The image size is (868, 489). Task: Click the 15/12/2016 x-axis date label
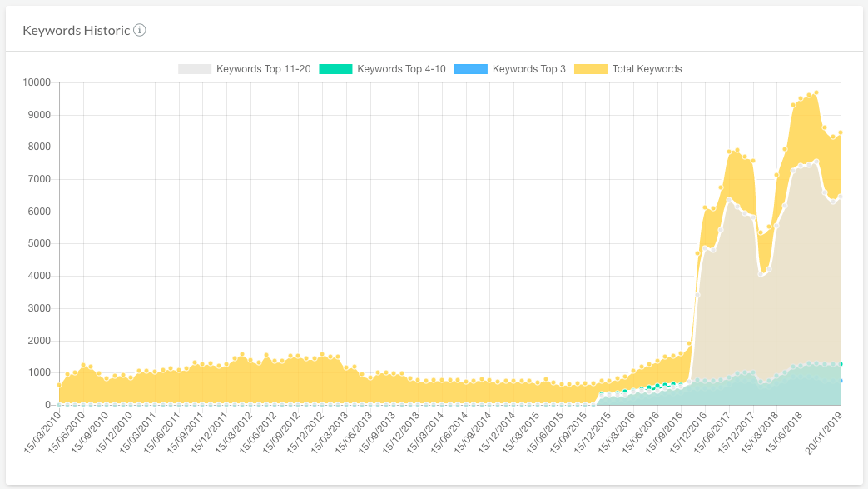click(x=687, y=433)
